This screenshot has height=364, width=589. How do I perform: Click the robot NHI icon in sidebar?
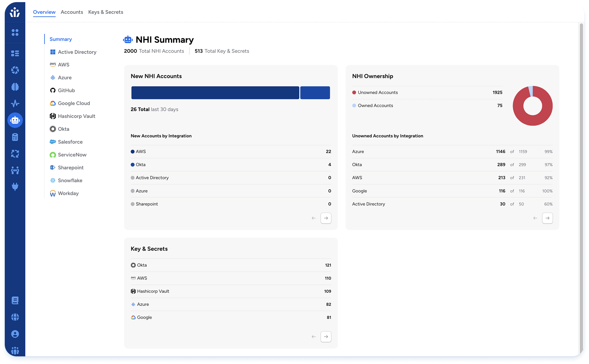click(15, 120)
